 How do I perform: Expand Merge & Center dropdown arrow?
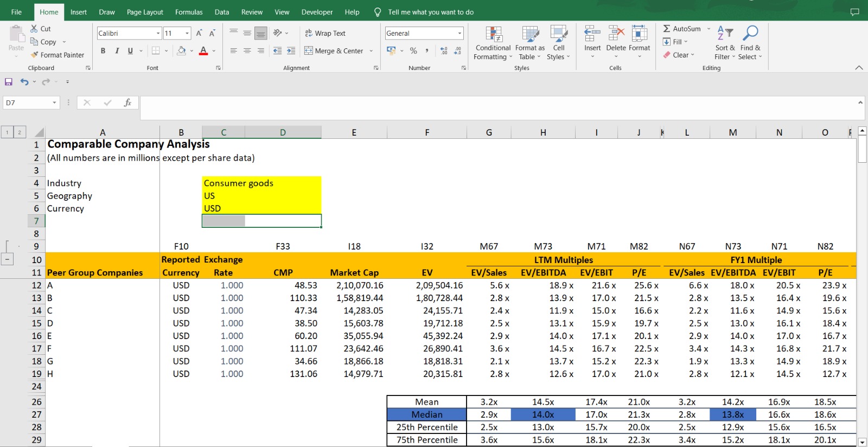pos(371,50)
